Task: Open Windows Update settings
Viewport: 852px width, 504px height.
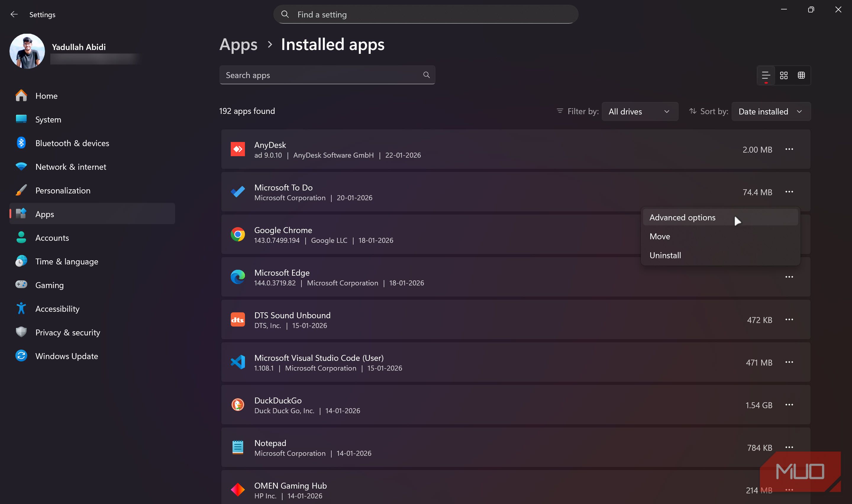Action: coord(92,356)
